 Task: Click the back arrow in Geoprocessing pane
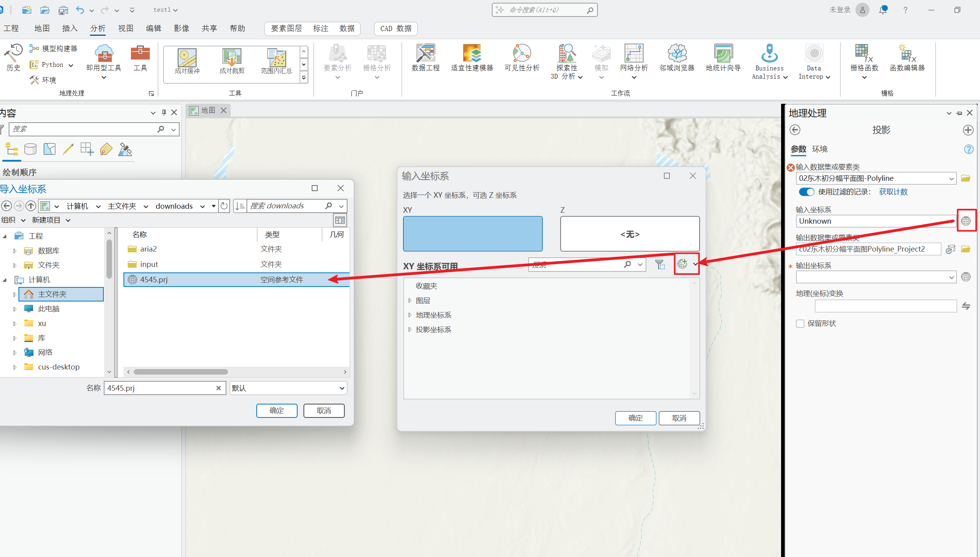tap(795, 130)
